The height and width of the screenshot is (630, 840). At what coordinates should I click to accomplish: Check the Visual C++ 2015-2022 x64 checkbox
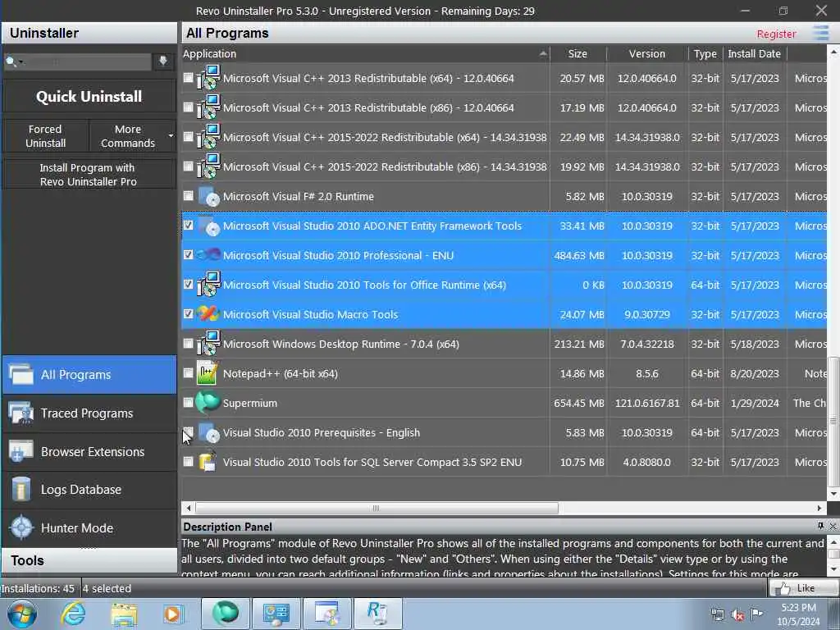click(x=188, y=137)
